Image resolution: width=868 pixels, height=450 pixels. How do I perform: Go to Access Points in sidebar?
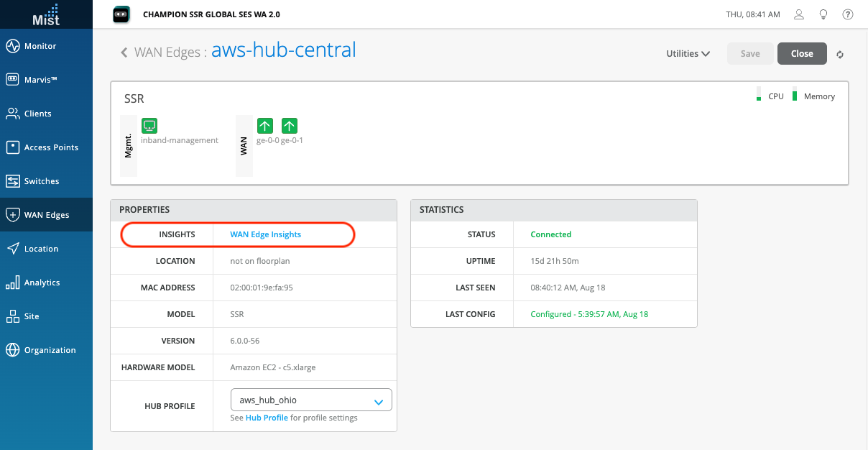click(51, 147)
